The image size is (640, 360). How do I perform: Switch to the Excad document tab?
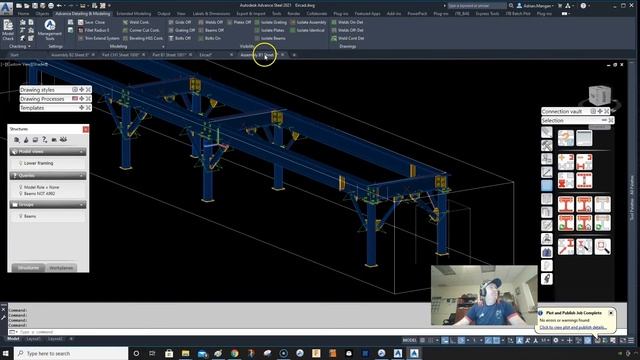(205, 55)
